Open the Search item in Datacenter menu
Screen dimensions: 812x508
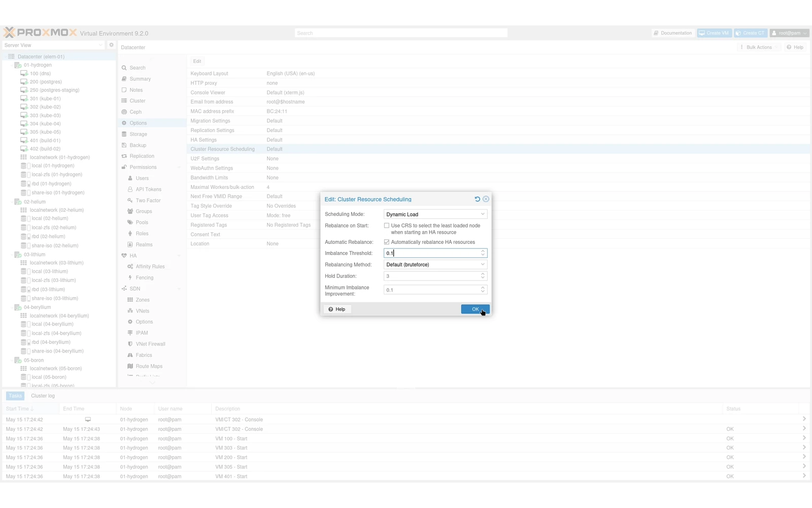[x=137, y=68]
